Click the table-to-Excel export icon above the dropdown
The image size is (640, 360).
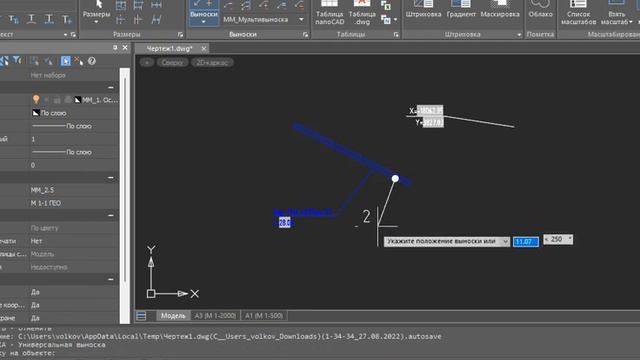coord(386,6)
